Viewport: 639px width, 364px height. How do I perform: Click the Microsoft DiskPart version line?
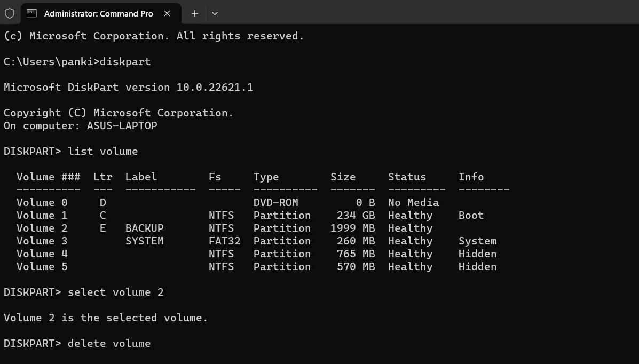[128, 87]
